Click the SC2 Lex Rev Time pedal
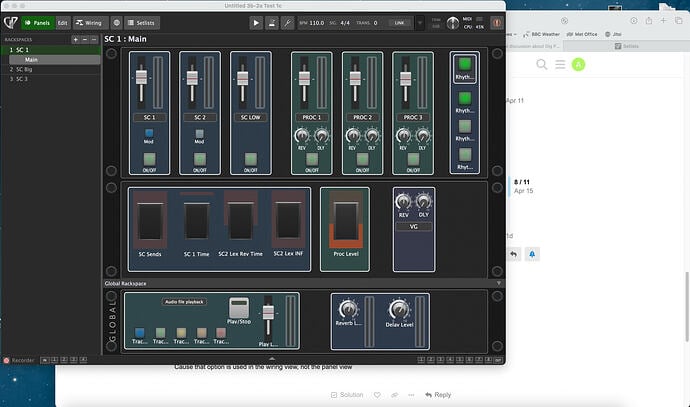Image resolution: width=690 pixels, height=407 pixels. pyautogui.click(x=240, y=221)
